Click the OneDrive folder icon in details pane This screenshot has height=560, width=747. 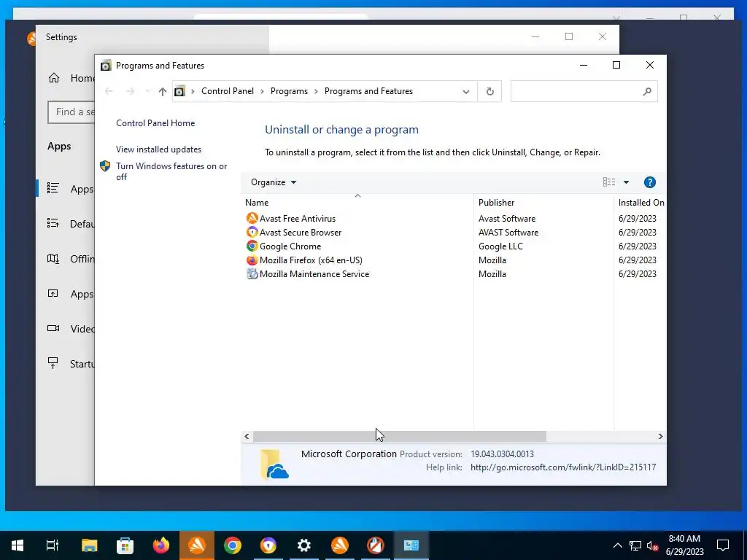(x=274, y=464)
